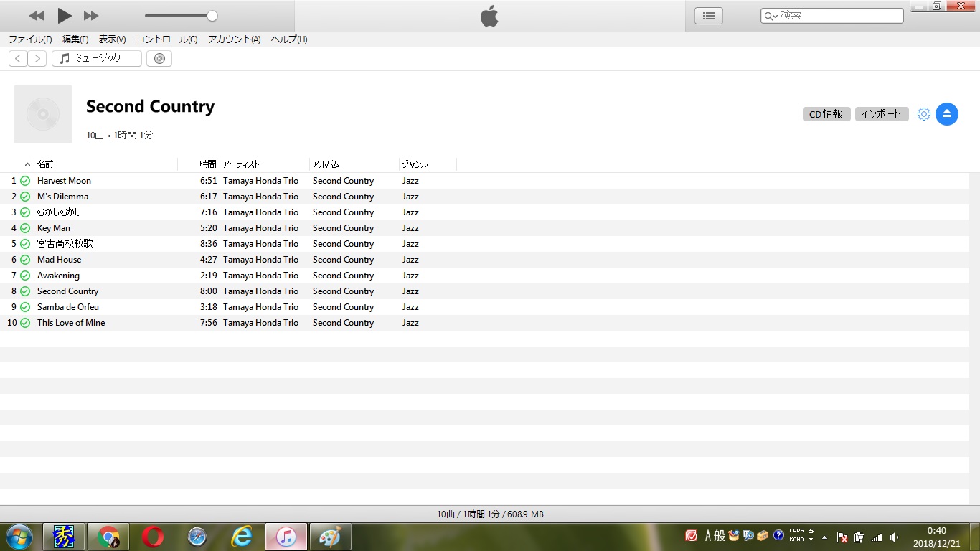980x551 pixels.
Task: Uncheck the Harvest Moon track checkmark
Action: tap(25, 181)
